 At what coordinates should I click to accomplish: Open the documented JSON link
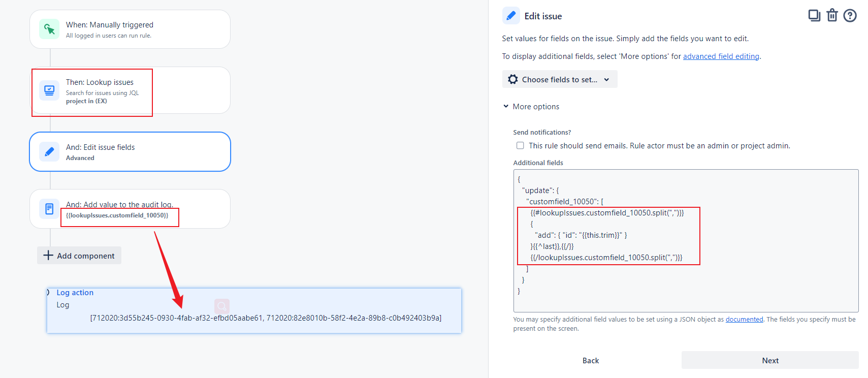[x=744, y=319]
